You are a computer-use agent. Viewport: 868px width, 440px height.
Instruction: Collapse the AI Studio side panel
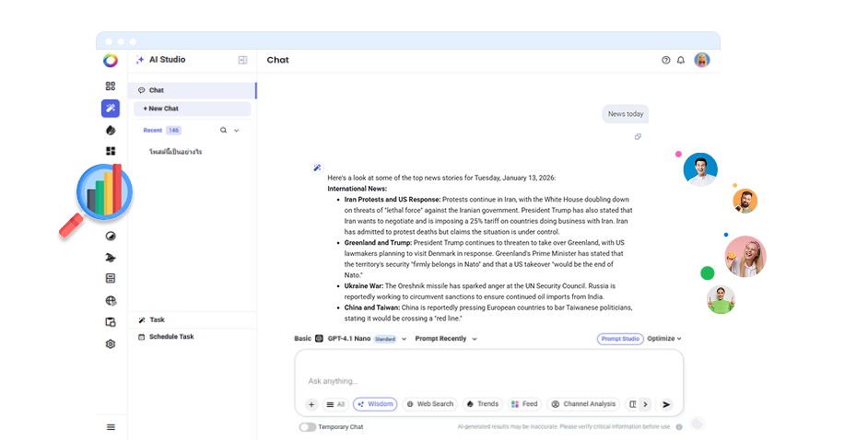242,60
